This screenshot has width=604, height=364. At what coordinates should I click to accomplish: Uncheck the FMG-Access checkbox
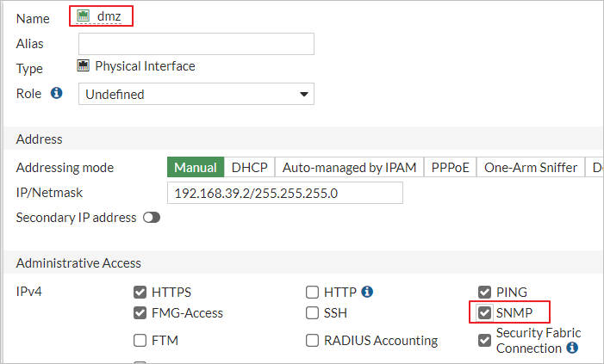pos(140,313)
